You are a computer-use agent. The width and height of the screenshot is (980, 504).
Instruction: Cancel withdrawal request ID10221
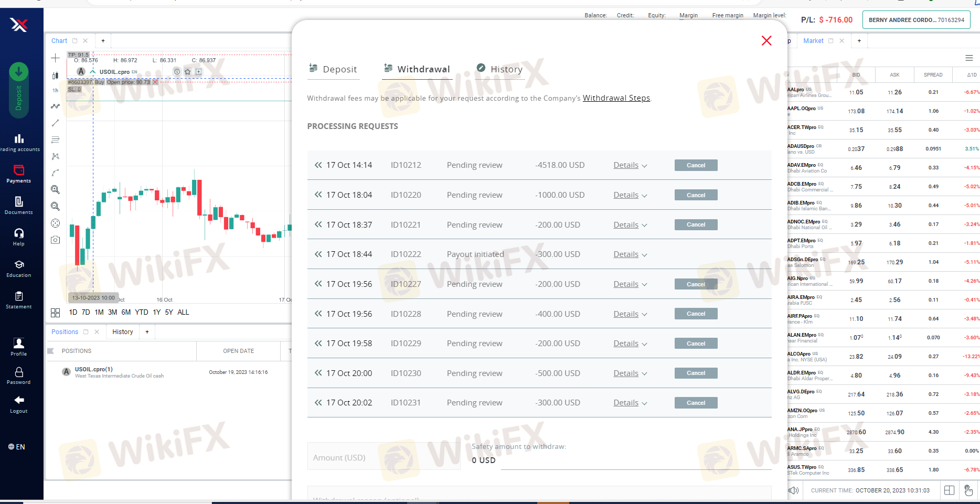pos(696,224)
